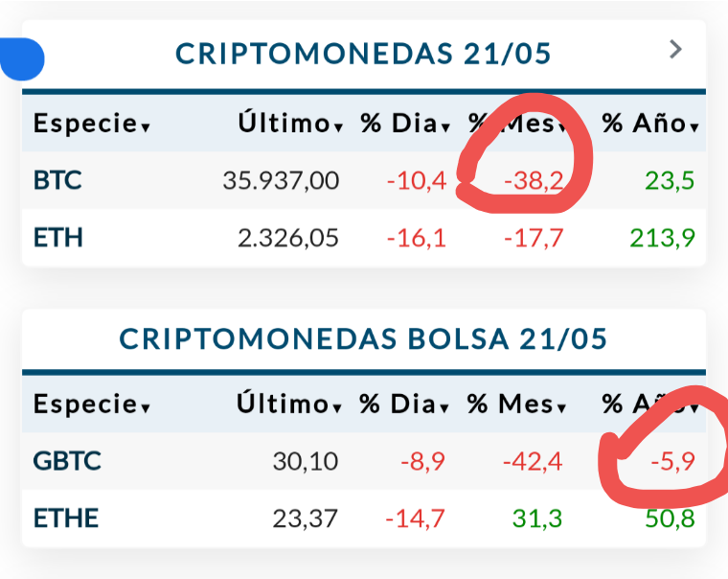This screenshot has width=728, height=579.
Task: Click the blue rounded shape at left
Action: point(22,59)
